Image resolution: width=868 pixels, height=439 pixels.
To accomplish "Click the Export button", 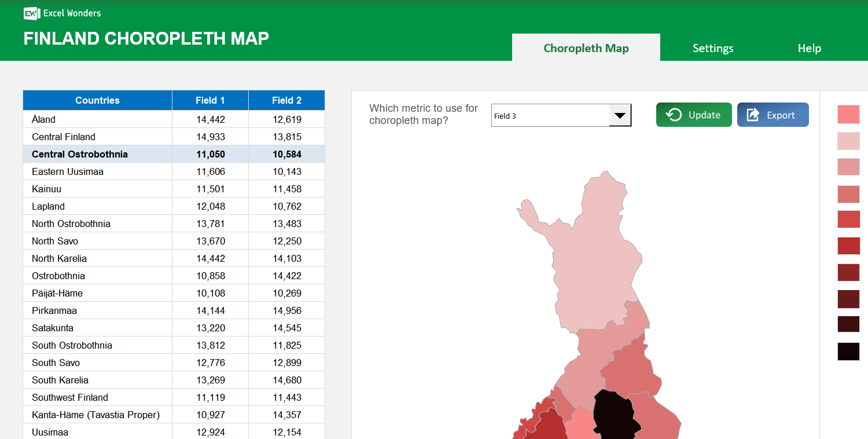I will 773,115.
